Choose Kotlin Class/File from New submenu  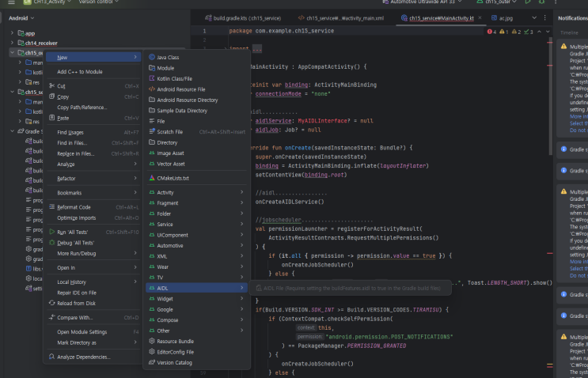pos(174,78)
